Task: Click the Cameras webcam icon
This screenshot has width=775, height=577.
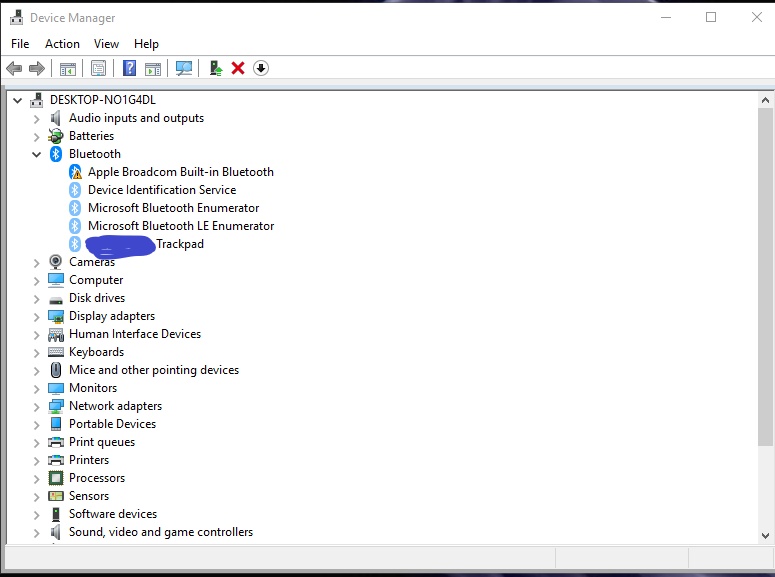Action: point(56,262)
